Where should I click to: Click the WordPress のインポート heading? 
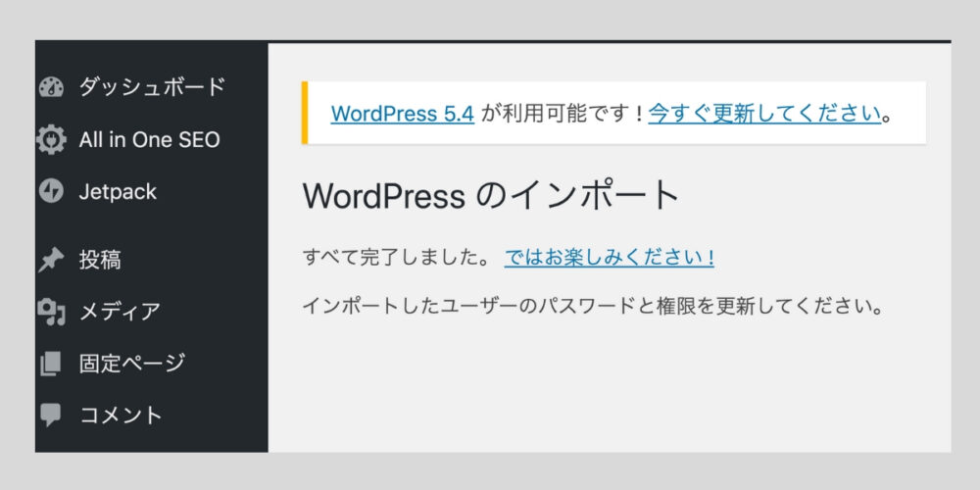[491, 196]
